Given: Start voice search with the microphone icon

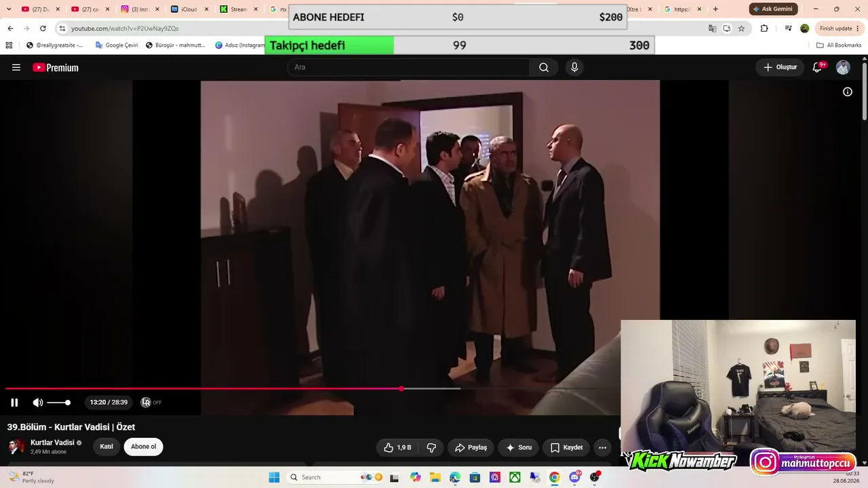Looking at the screenshot, I should pyautogui.click(x=574, y=67).
